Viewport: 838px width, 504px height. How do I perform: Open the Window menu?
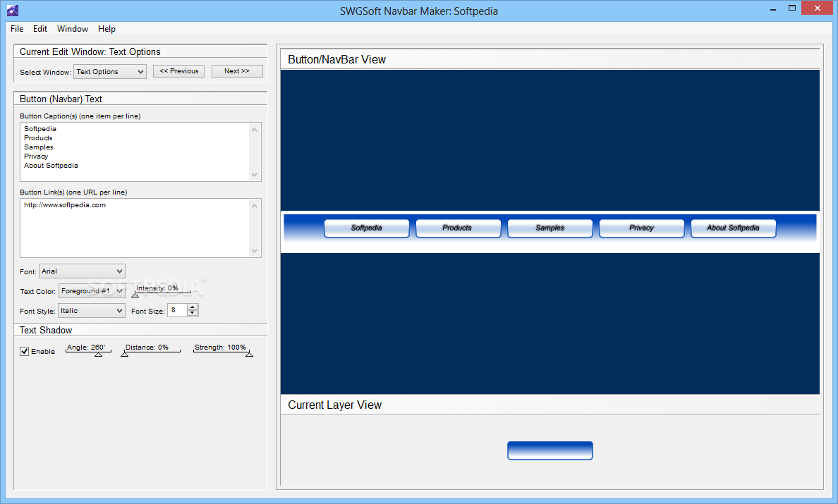73,29
